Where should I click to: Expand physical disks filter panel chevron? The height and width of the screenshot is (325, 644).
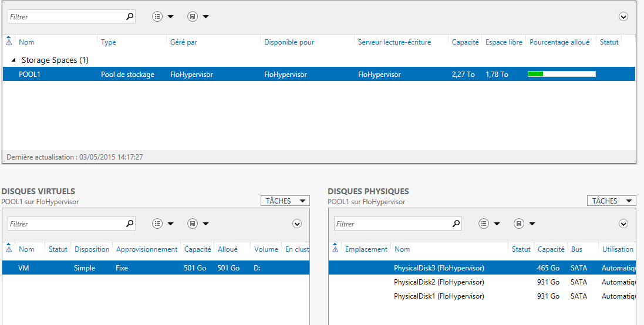pyautogui.click(x=623, y=224)
